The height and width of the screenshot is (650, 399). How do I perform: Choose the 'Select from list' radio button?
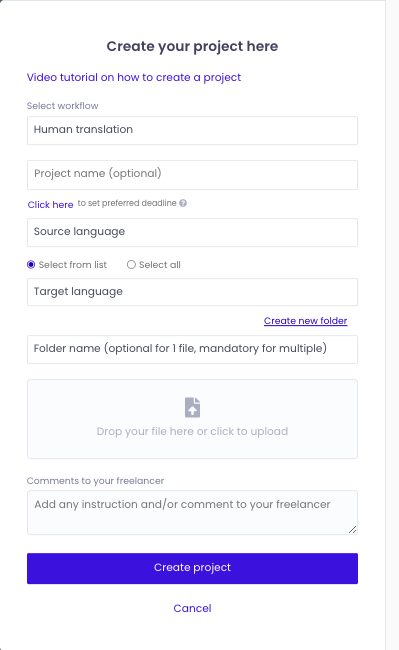click(31, 264)
